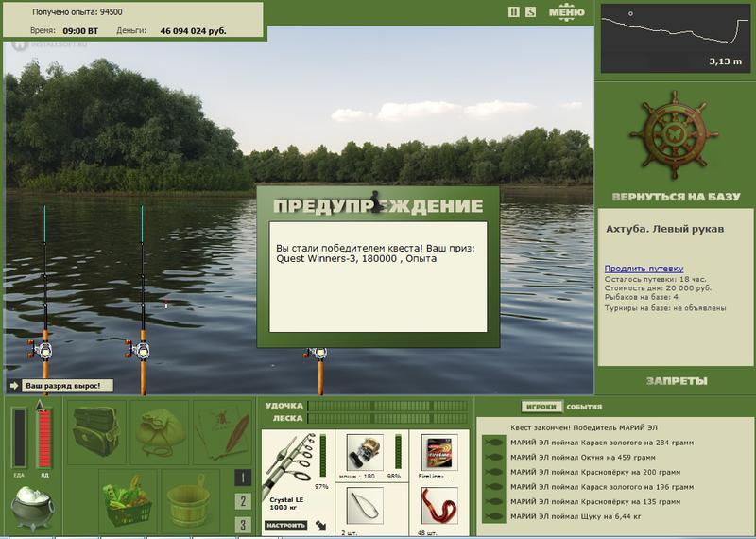Click the ПРЕДУПРЕЖДЕНИЕ dialog title
Image resolution: width=756 pixels, height=539 pixels.
(x=378, y=205)
